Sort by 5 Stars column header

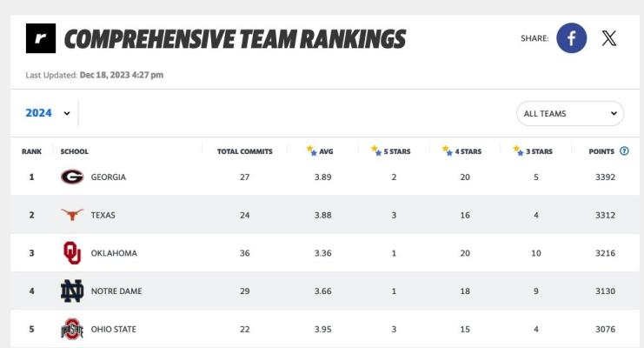390,151
